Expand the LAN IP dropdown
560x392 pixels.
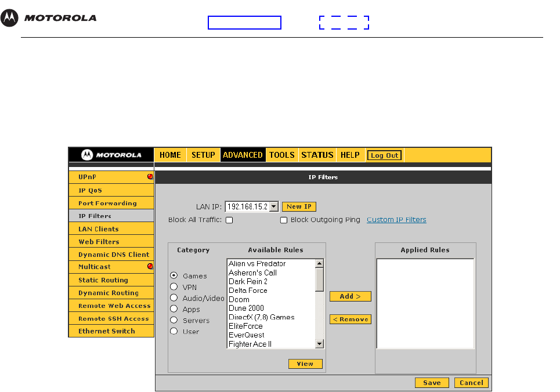[273, 206]
